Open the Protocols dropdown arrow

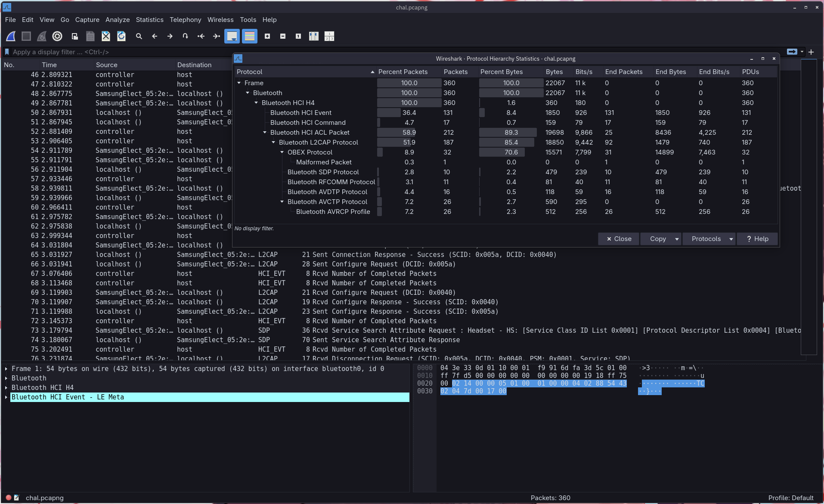731,239
